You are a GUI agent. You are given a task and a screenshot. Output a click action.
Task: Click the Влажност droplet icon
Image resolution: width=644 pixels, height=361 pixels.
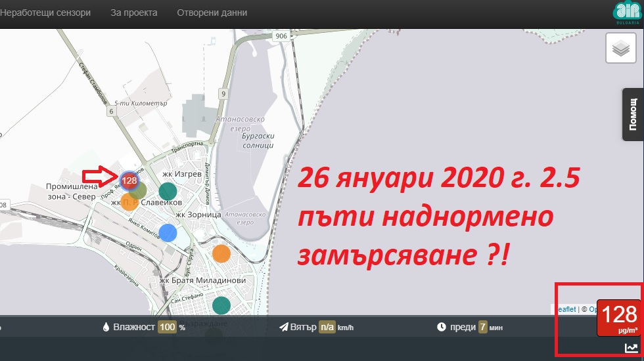pyautogui.click(x=106, y=327)
